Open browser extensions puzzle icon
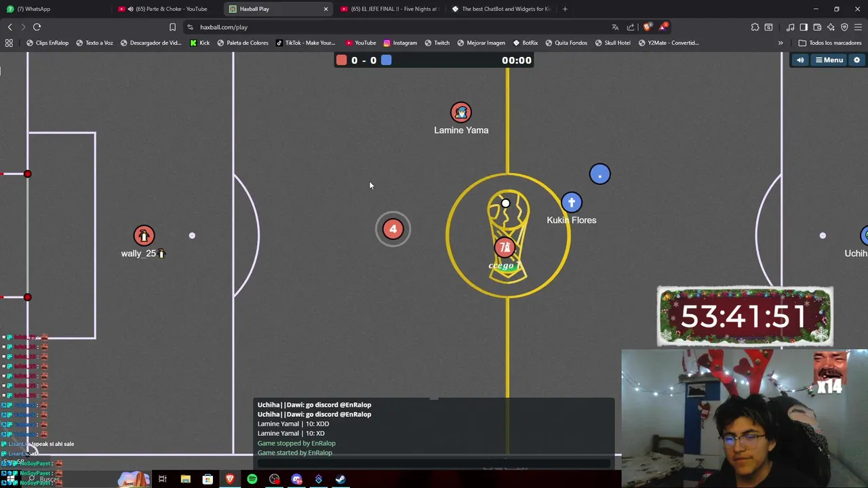868x488 pixels. (x=755, y=27)
